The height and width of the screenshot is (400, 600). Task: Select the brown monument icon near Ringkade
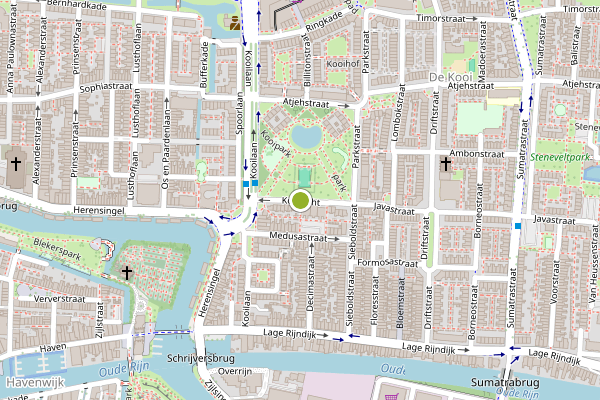[235, 23]
